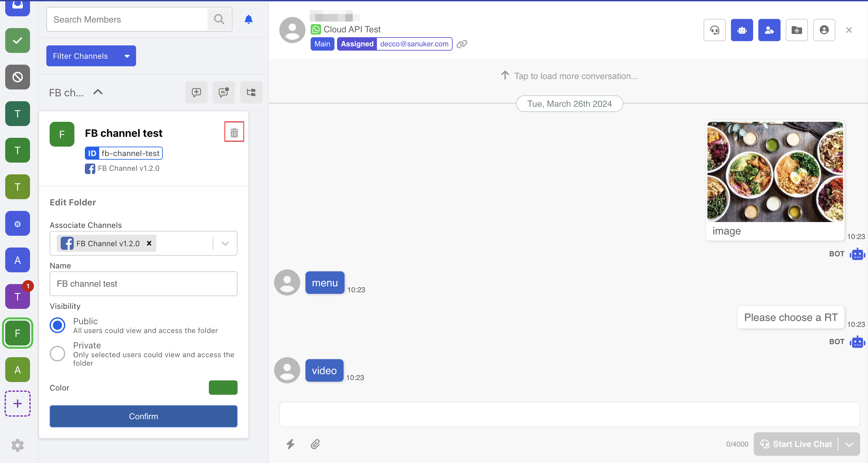This screenshot has width=868, height=463.
Task: Select the Public visibility option
Action: (58, 325)
